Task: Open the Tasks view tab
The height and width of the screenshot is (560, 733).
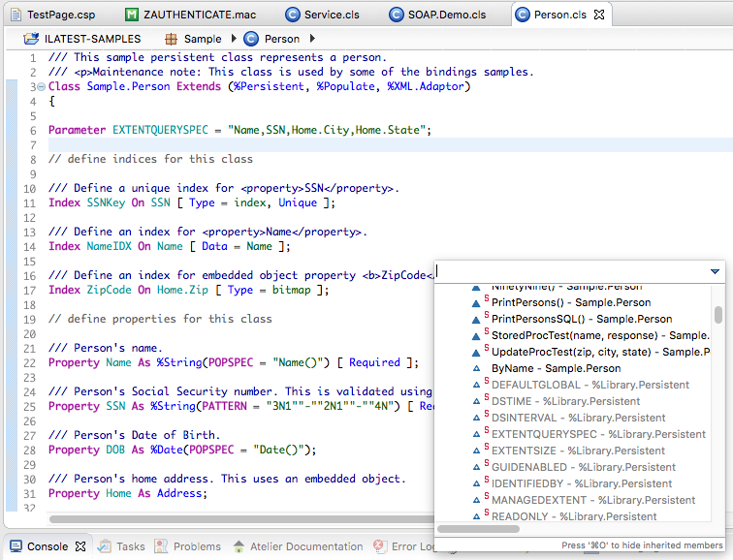Action: [131, 546]
